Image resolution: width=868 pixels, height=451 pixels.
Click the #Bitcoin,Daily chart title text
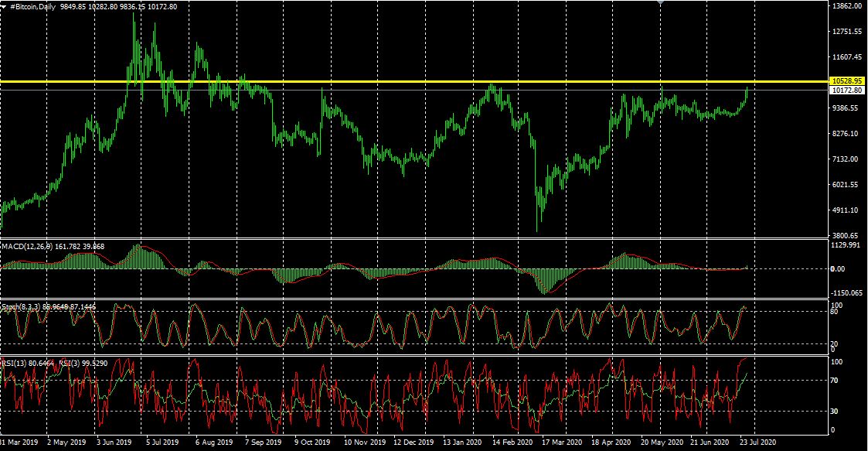click(34, 7)
